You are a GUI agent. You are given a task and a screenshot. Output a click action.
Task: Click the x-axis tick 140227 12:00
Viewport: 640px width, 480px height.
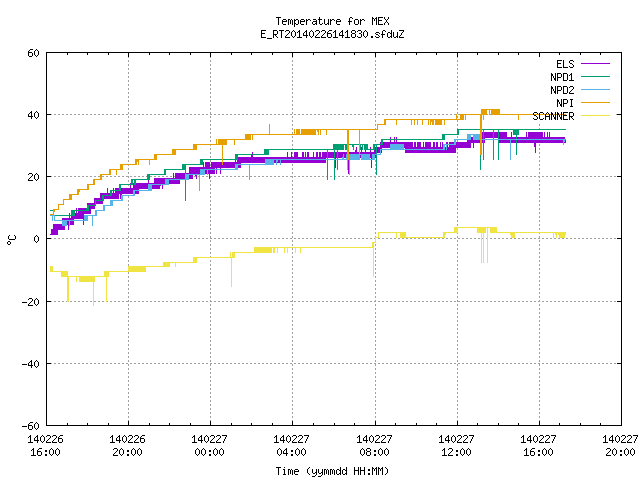coord(456,446)
